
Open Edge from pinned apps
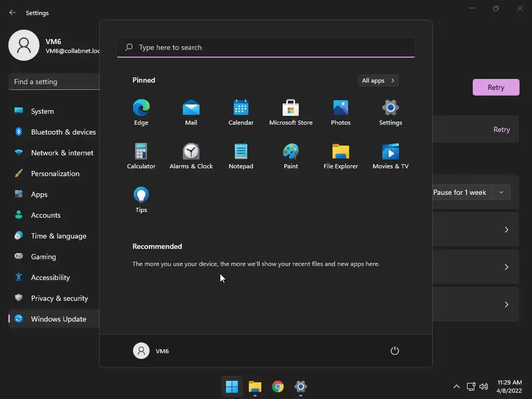click(x=141, y=113)
